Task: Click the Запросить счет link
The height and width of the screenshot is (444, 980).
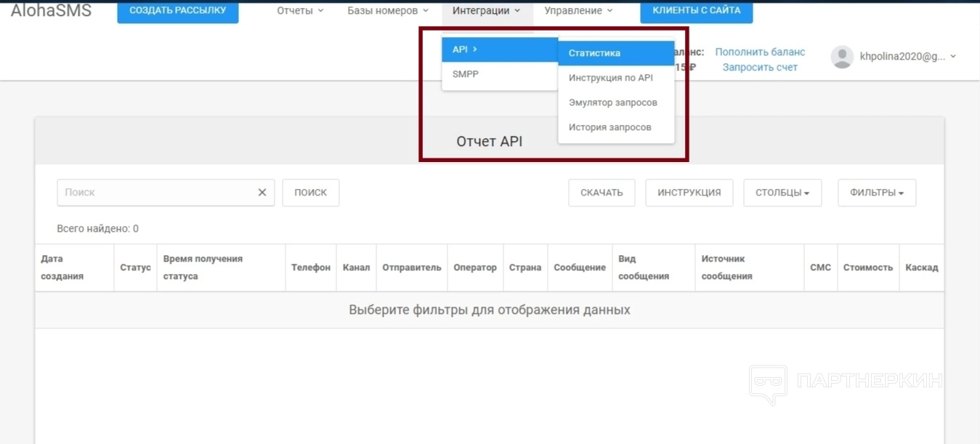Action: [x=760, y=68]
